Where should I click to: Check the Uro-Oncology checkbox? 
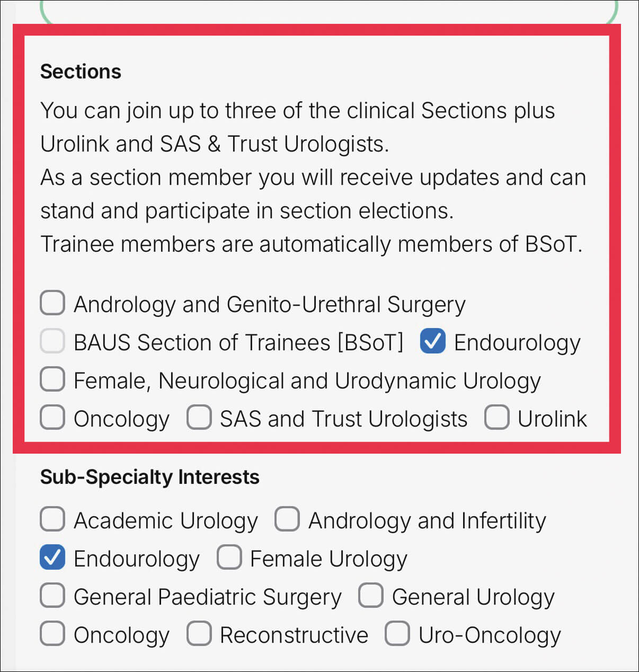point(397,634)
